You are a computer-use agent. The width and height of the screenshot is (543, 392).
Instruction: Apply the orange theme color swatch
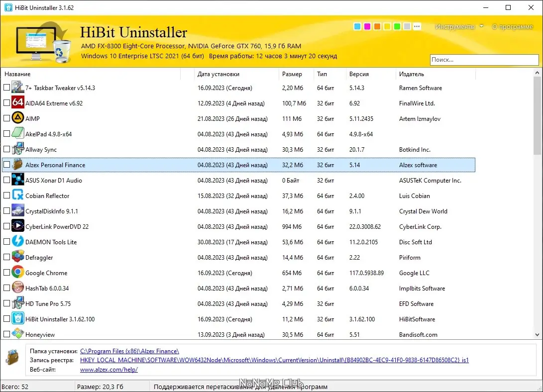tap(377, 26)
